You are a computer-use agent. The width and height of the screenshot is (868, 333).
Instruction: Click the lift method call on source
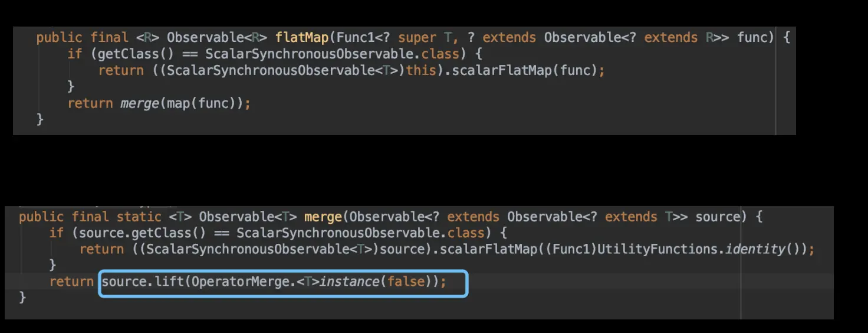169,282
